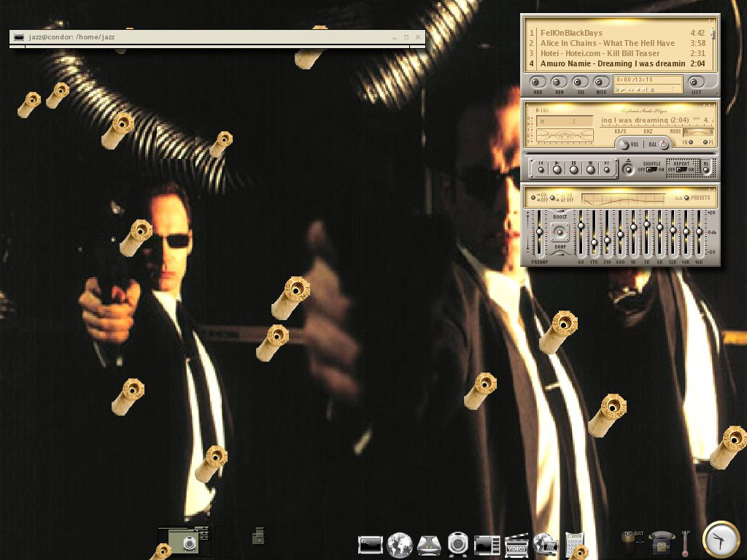747x560 pixels.
Task: Open the globe with computer network dock icon
Action: pos(546,545)
